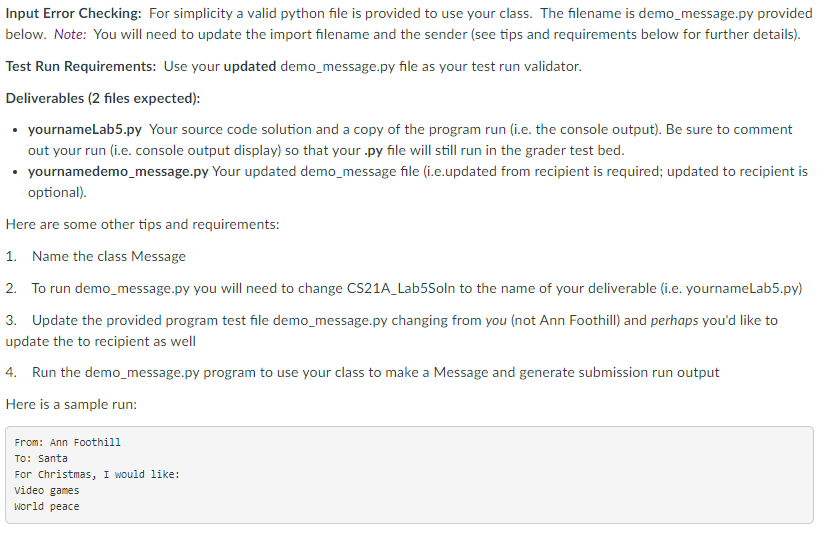The height and width of the screenshot is (544, 830).
Task: Click 'For Christmas, I would like:' output line
Action: coord(97,474)
